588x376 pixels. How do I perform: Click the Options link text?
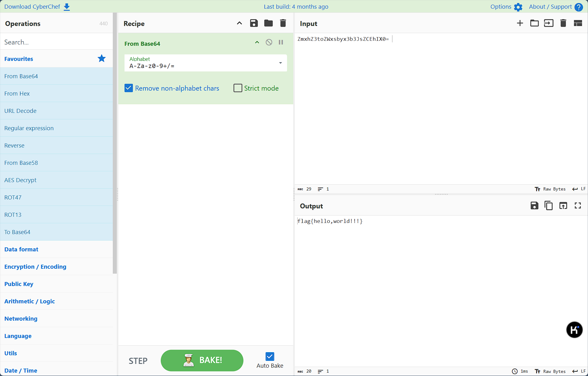pos(501,7)
